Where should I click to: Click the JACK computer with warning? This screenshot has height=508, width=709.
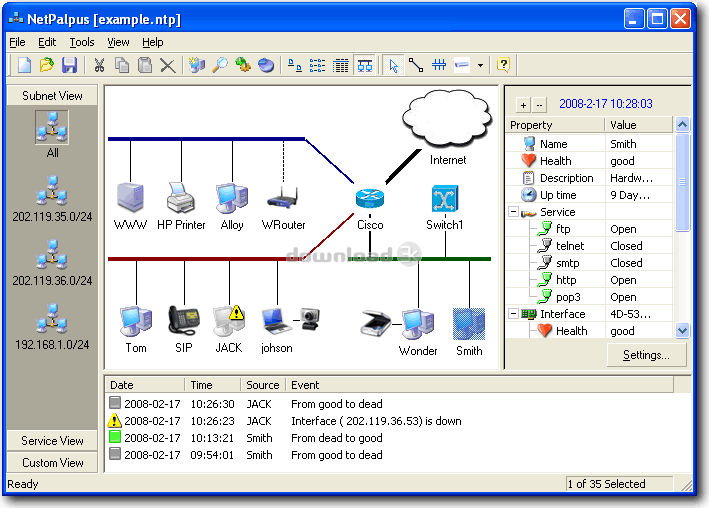(229, 321)
